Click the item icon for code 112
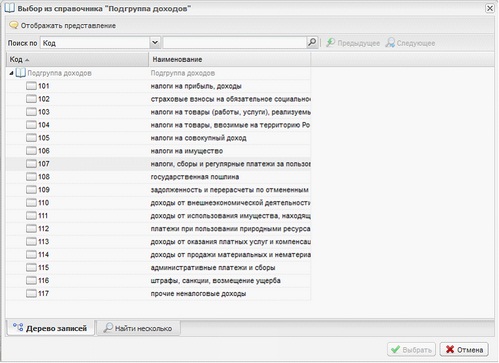Screen dimensions: 499x363 [x=31, y=229]
